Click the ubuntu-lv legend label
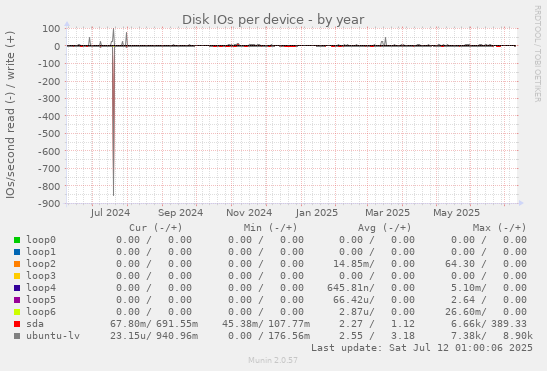Viewport: 547px width, 371px height. point(53,336)
